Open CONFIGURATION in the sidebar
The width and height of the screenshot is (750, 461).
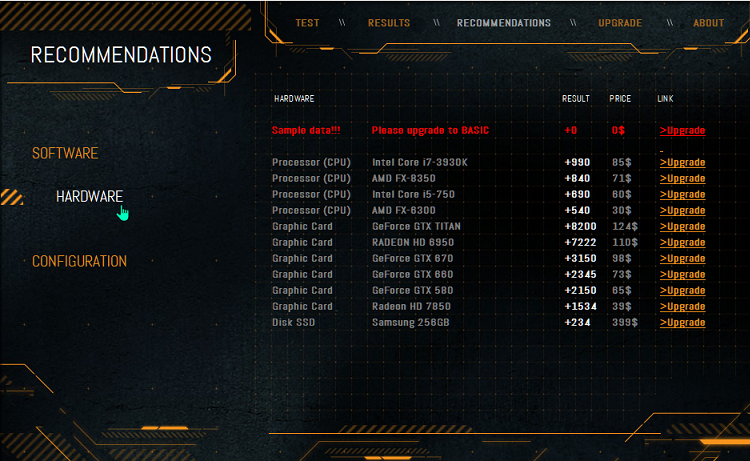click(x=79, y=261)
